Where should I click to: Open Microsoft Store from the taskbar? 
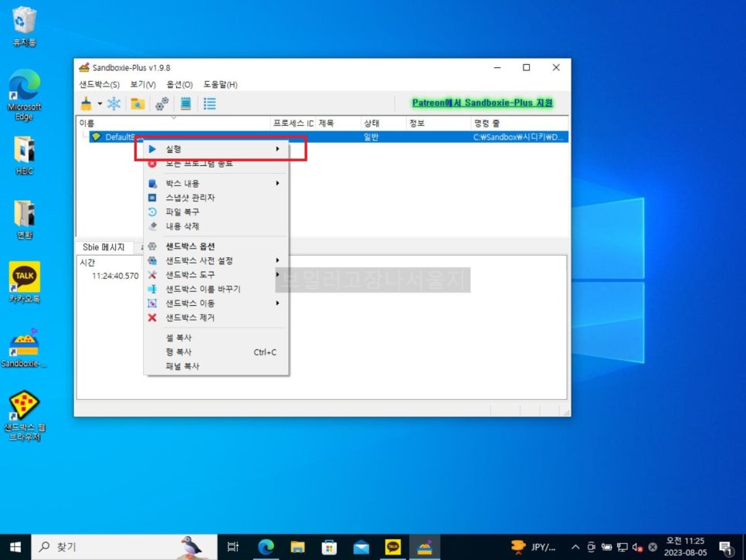329,547
